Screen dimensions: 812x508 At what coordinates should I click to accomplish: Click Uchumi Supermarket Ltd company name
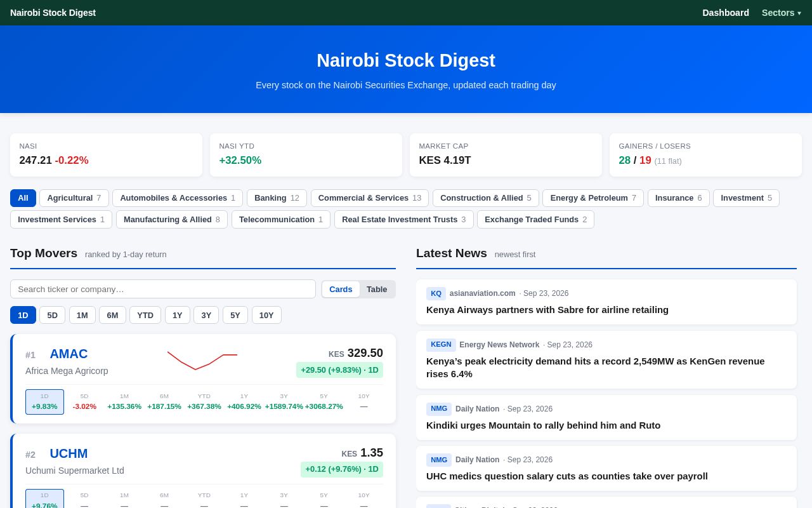pyautogui.click(x=75, y=471)
